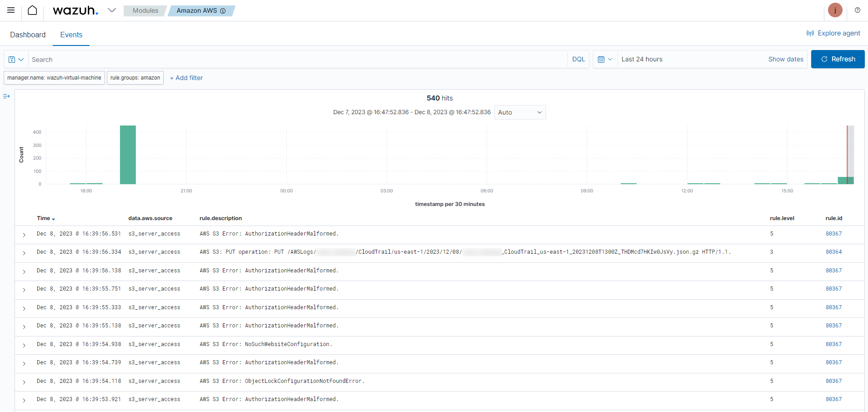Open the hamburger navigation menu
This screenshot has height=412, width=868.
(11, 10)
